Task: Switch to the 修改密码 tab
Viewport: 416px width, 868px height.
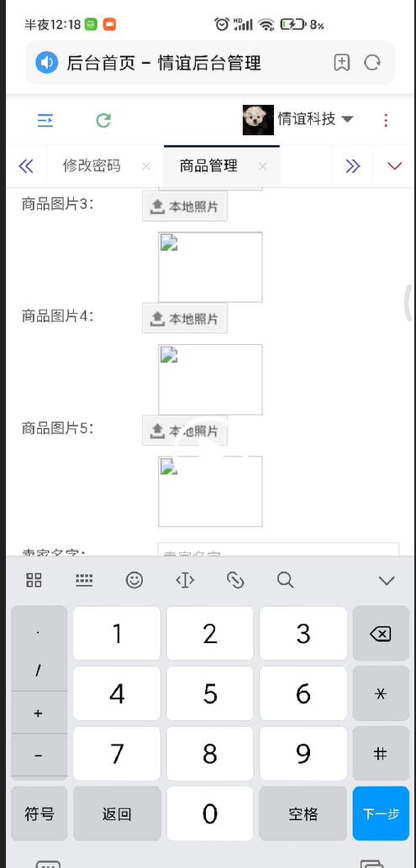Action: [x=92, y=165]
